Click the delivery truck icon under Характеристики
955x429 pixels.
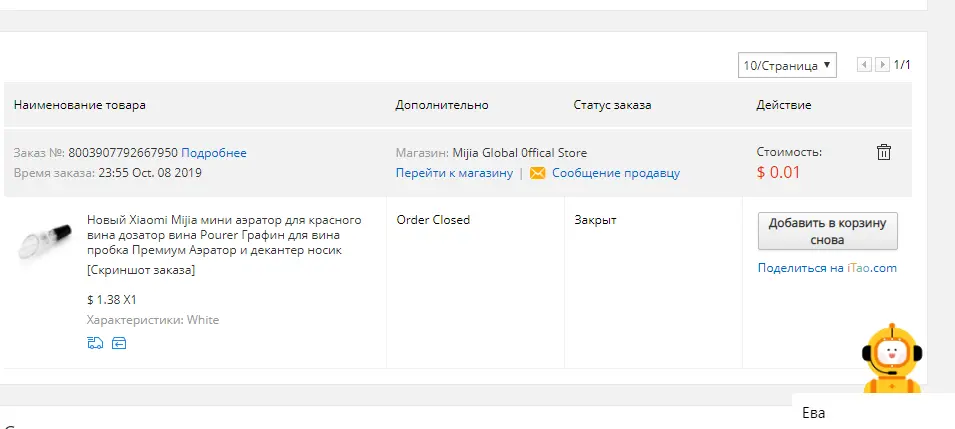pyautogui.click(x=95, y=343)
